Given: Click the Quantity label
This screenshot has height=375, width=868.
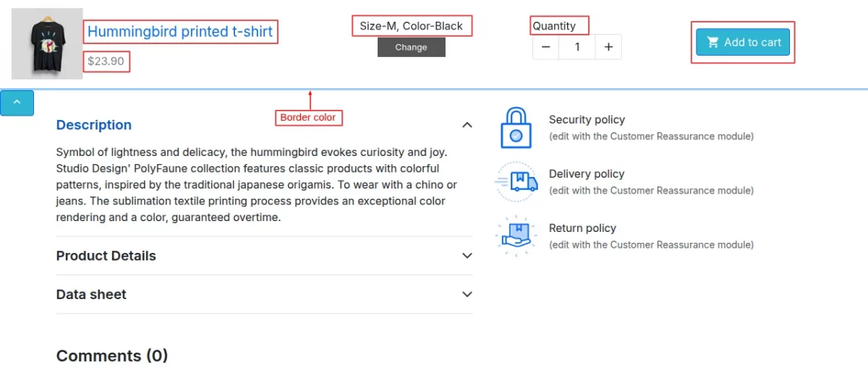Looking at the screenshot, I should 554,26.
